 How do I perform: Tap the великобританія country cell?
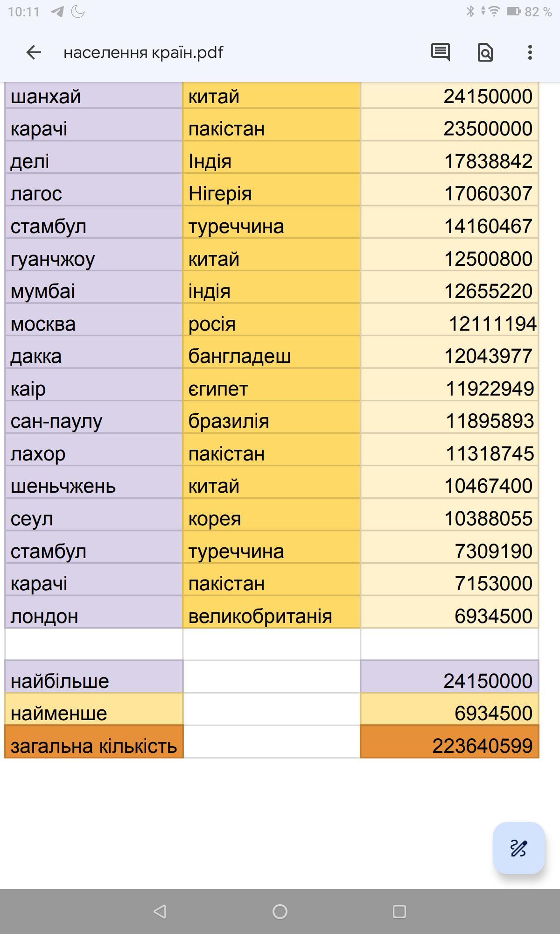271,616
